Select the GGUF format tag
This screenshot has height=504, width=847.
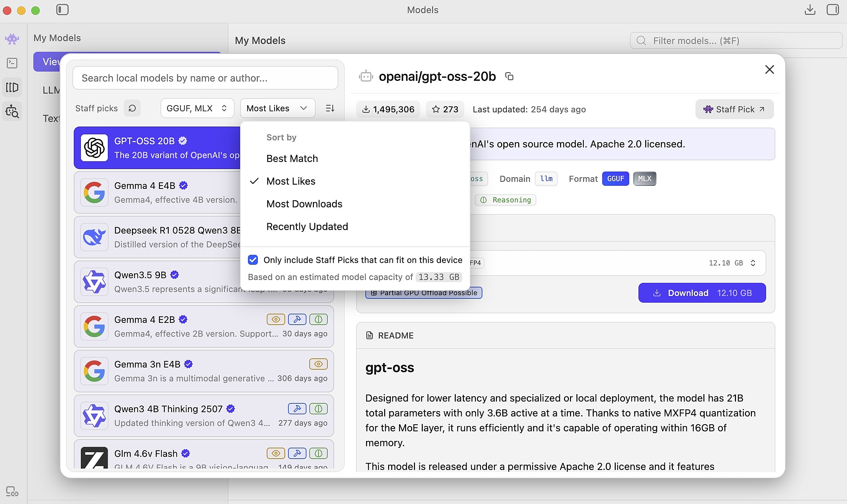(615, 179)
